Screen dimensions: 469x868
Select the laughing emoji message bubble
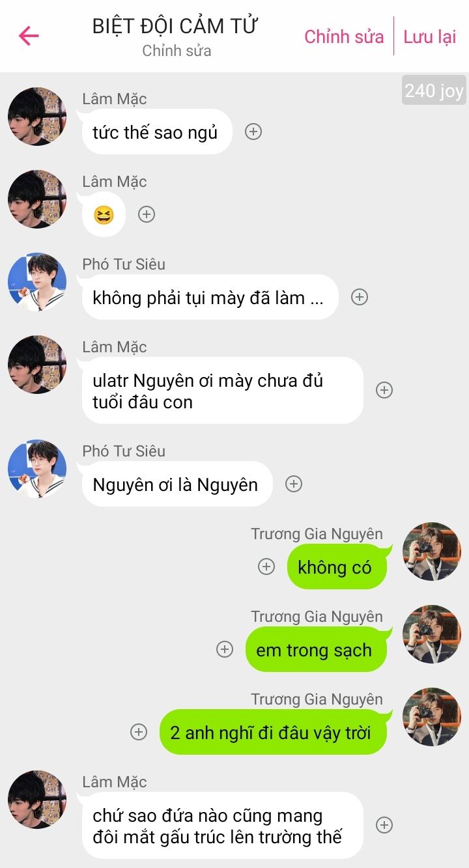coord(104,214)
